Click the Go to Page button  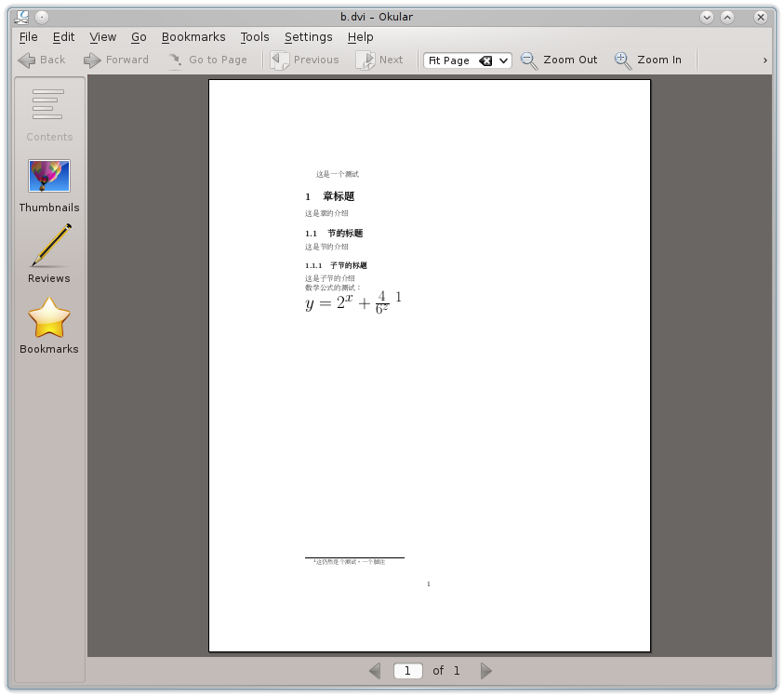tap(207, 60)
